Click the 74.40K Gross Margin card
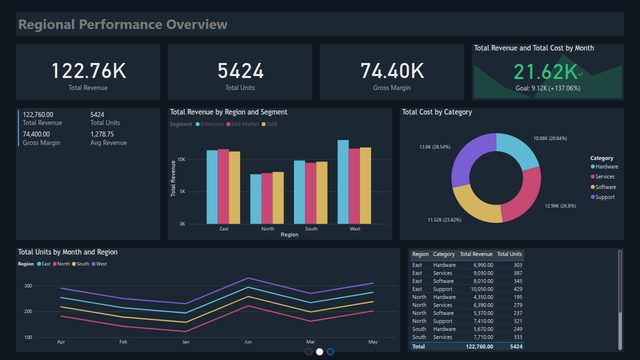The image size is (640, 360). 392,72
